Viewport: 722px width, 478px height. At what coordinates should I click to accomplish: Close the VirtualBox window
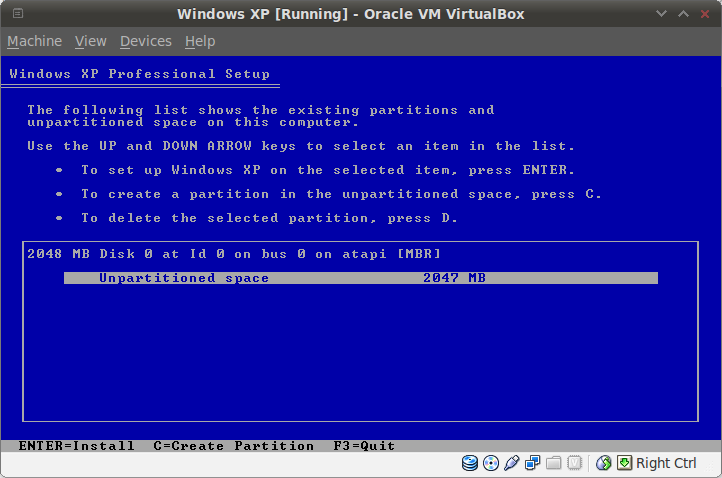(705, 14)
